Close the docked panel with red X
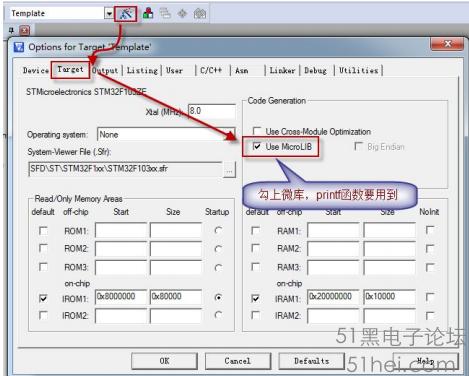Viewport: 469px width, 376px height. (24, 31)
